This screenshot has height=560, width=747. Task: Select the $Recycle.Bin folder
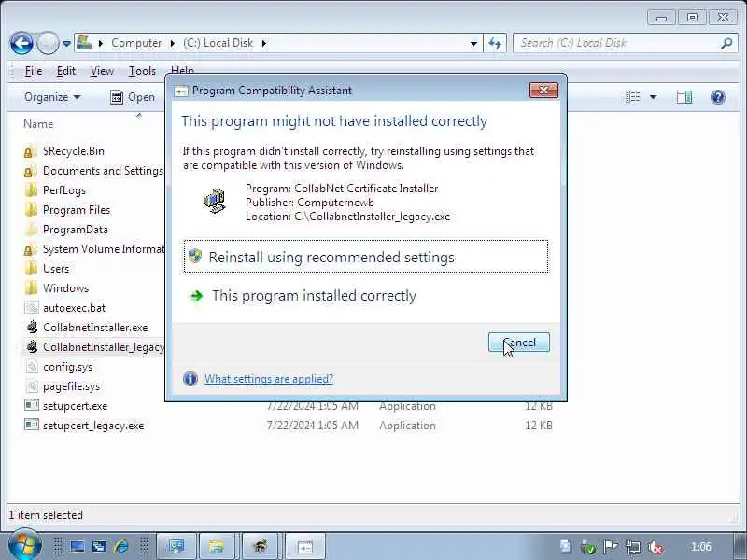point(74,151)
